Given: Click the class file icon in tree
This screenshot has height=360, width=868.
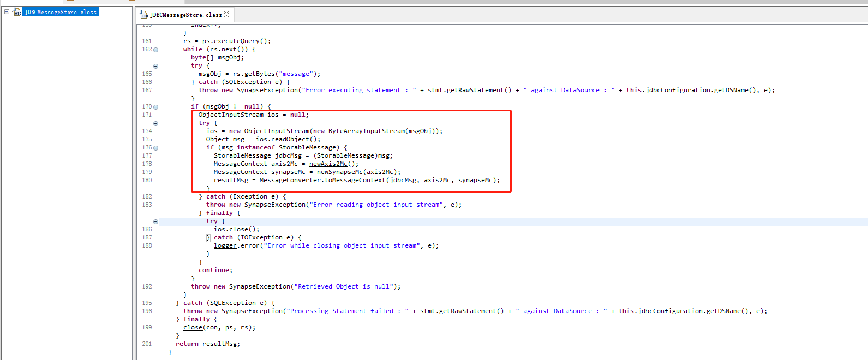Looking at the screenshot, I should pyautogui.click(x=17, y=12).
